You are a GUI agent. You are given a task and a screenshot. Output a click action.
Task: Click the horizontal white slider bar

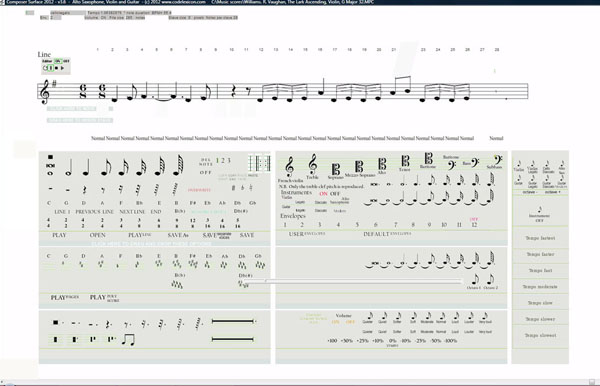click(352, 282)
